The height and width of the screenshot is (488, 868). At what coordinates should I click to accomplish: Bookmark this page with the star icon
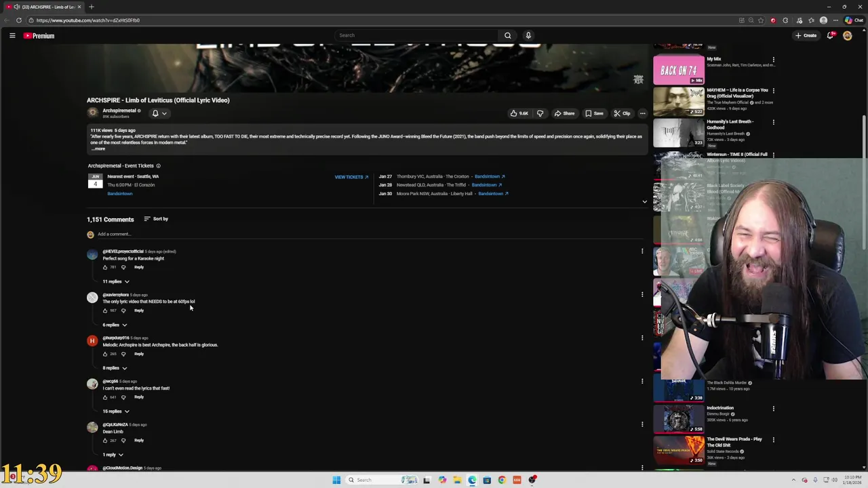[x=761, y=20]
